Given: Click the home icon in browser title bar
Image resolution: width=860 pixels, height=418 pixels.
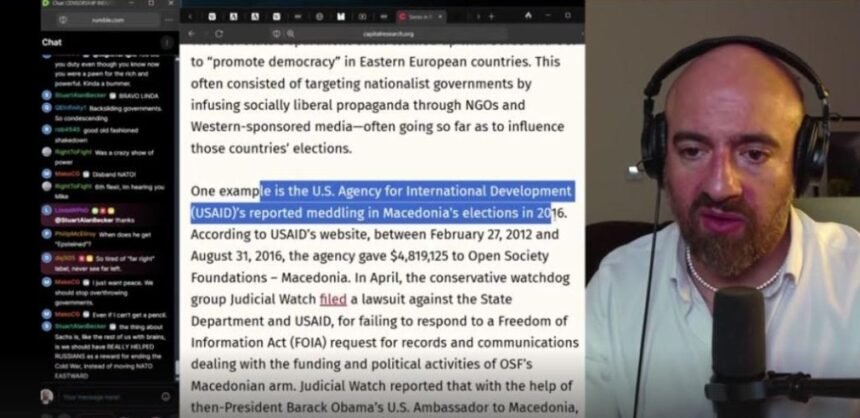Looking at the screenshot, I should (x=528, y=16).
